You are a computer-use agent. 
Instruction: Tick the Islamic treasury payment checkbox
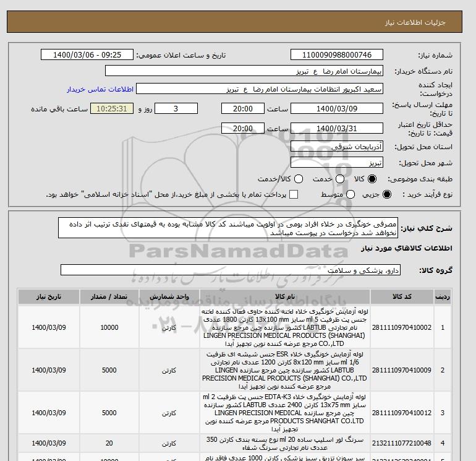coord(294,194)
